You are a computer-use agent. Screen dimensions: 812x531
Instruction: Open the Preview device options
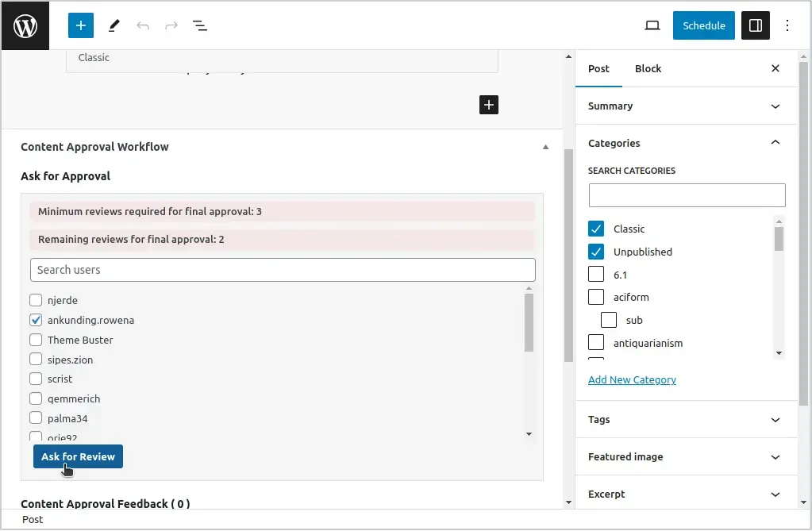652,25
